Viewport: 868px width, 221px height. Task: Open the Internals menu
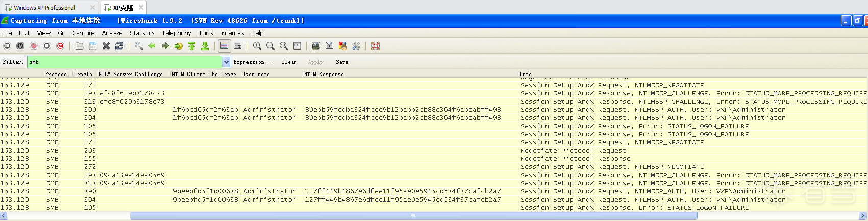[232, 33]
